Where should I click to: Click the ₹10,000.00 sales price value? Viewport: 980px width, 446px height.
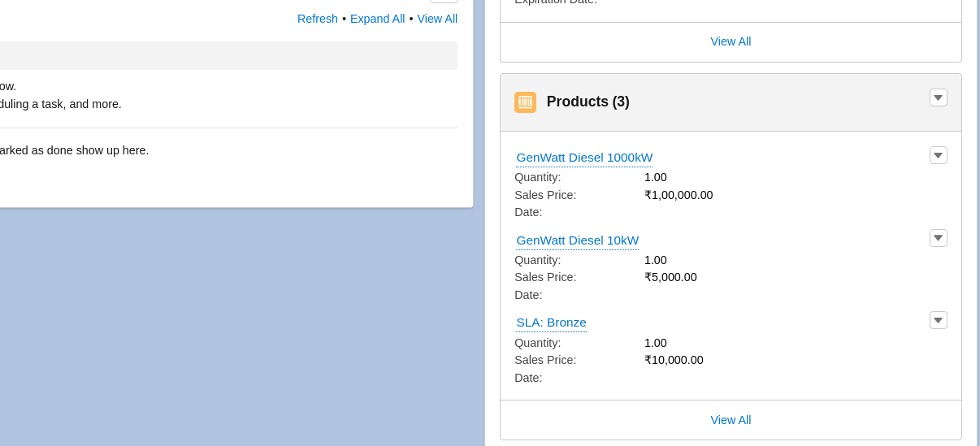point(674,360)
